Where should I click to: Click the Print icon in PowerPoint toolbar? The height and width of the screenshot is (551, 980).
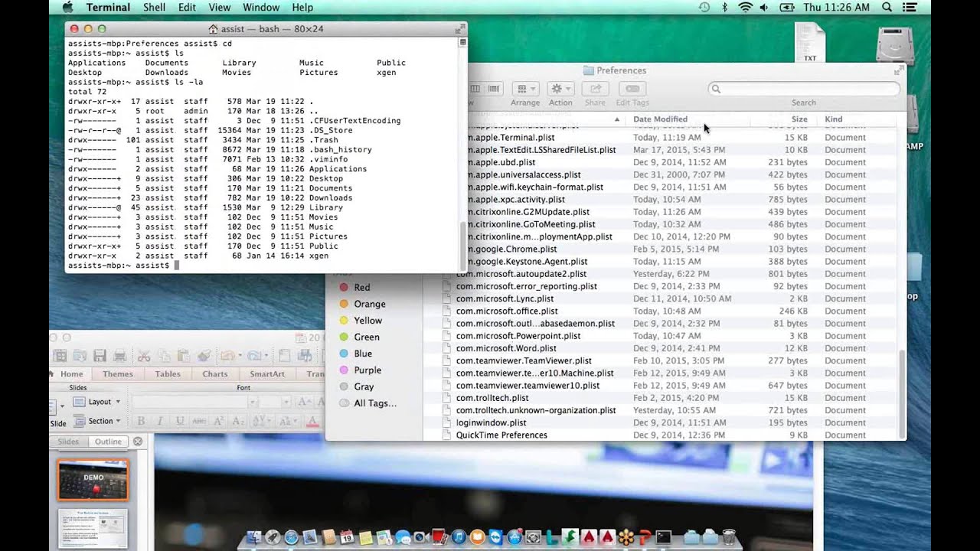coord(119,355)
